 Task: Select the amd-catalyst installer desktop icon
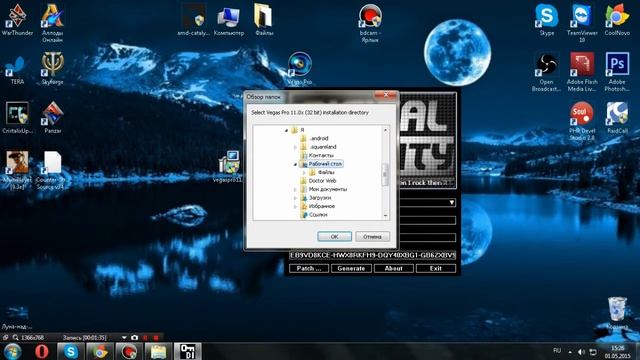point(193,20)
